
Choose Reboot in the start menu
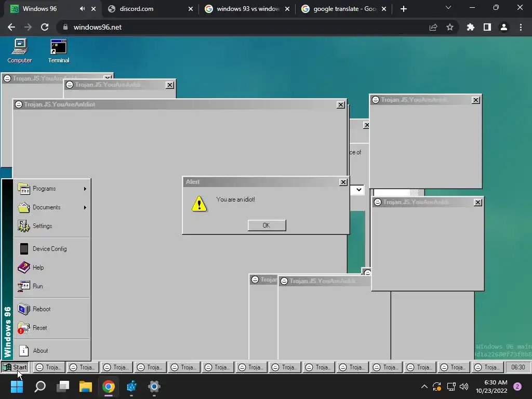click(x=52, y=309)
